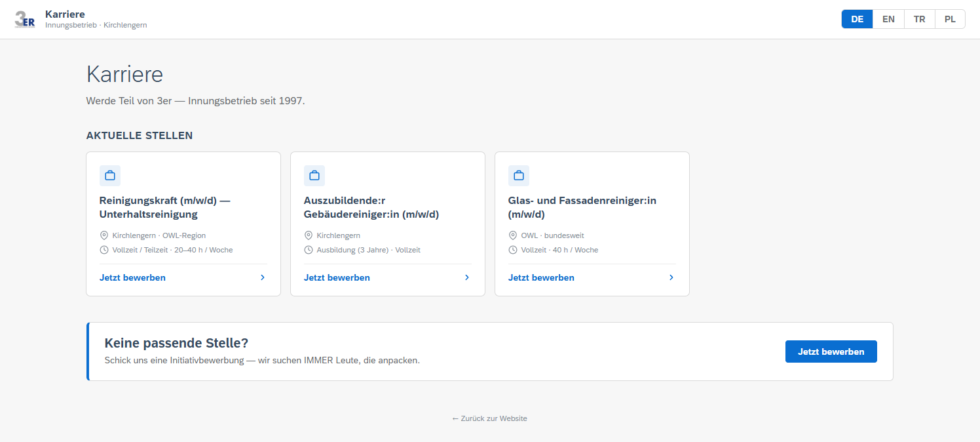
Task: Click clock icon beside Vollzeit · 40 h / Woche
Action: pyautogui.click(x=512, y=250)
